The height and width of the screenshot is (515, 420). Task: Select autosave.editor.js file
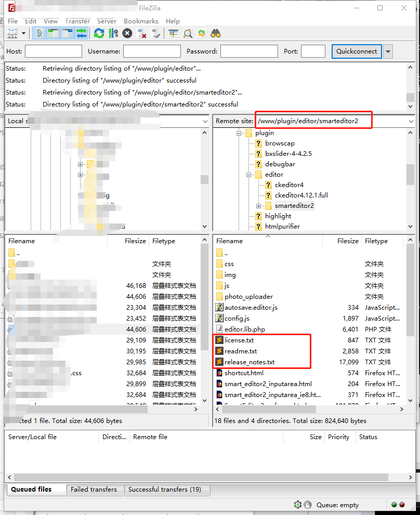pyautogui.click(x=251, y=308)
